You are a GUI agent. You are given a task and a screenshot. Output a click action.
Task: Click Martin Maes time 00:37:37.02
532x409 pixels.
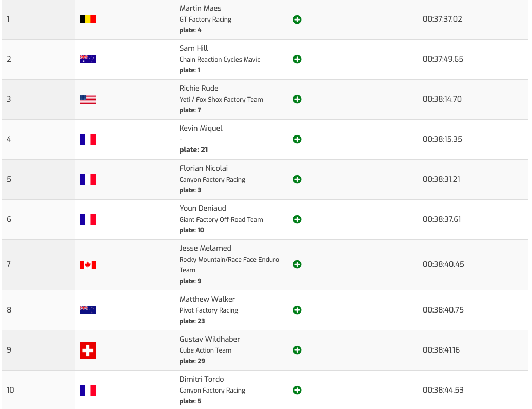(442, 19)
